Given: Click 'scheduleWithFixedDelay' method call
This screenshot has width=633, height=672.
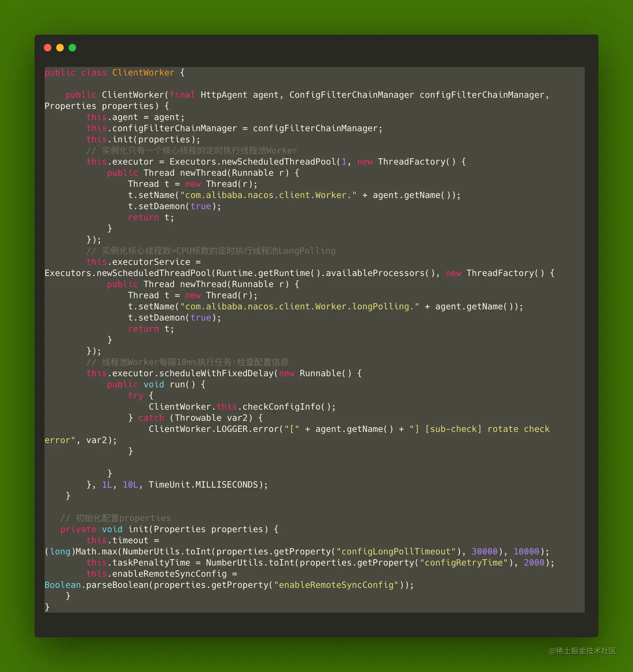Looking at the screenshot, I should click(216, 373).
